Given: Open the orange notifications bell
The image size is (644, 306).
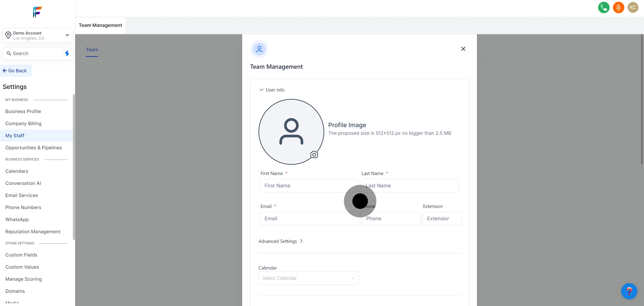Looking at the screenshot, I should click(618, 8).
